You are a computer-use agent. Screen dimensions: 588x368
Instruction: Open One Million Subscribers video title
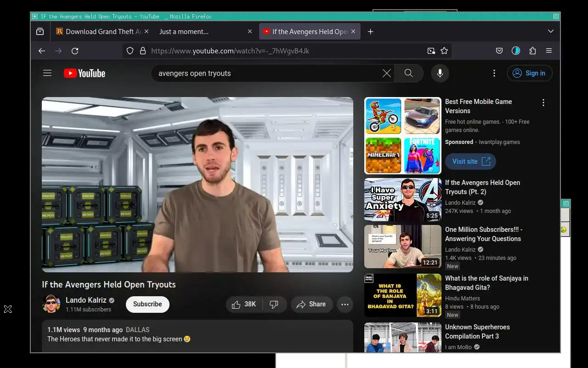(x=484, y=234)
